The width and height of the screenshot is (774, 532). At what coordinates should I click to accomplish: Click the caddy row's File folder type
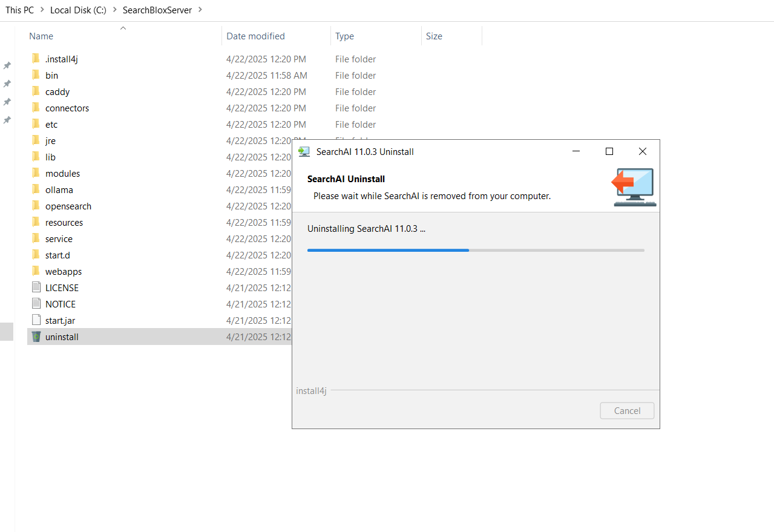(356, 91)
